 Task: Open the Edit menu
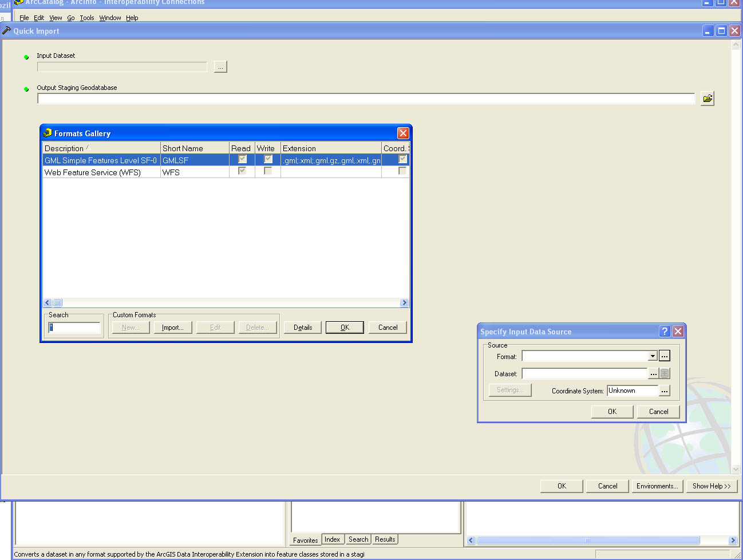click(x=39, y=18)
